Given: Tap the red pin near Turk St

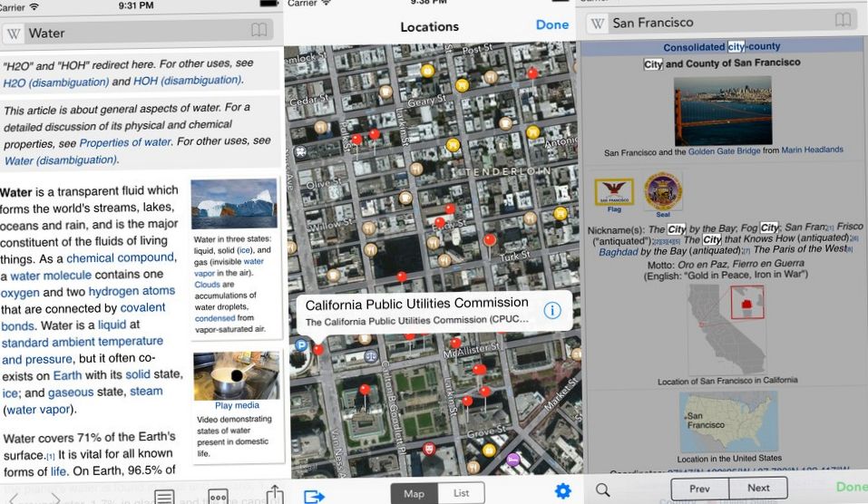Looking at the screenshot, I should pyautogui.click(x=490, y=240).
